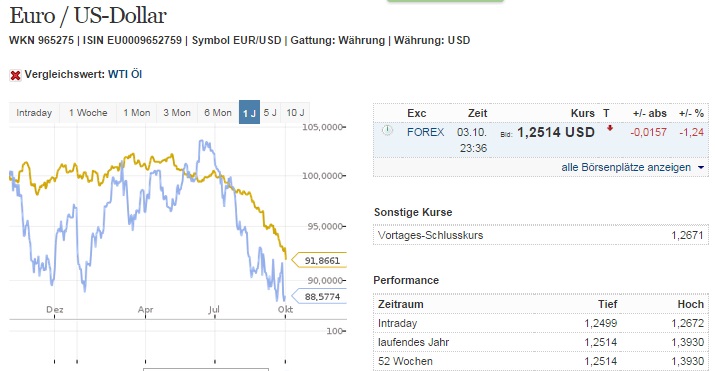Remove the WTI Öl comparison with red X

point(16,75)
